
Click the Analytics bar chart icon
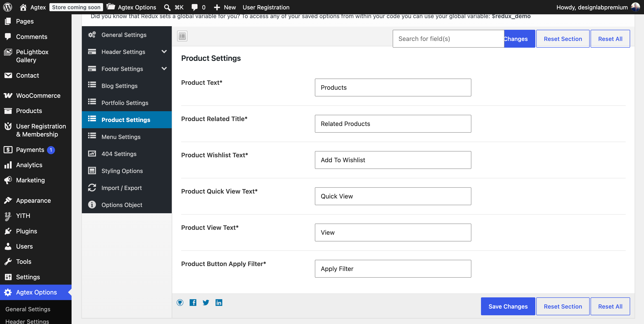8,165
